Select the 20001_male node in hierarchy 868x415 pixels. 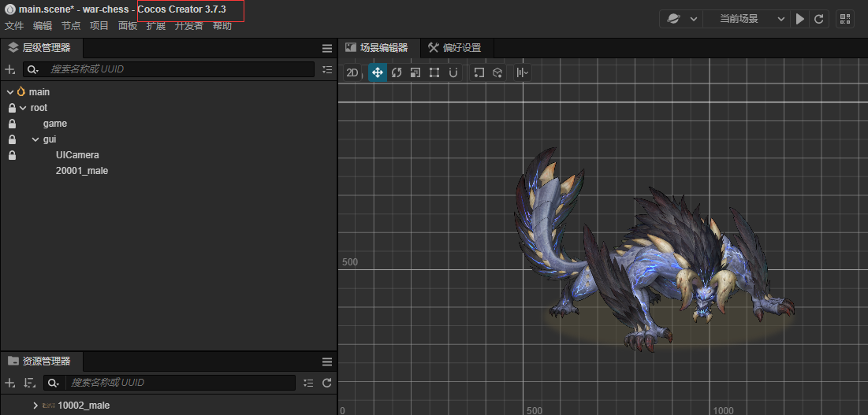point(82,171)
